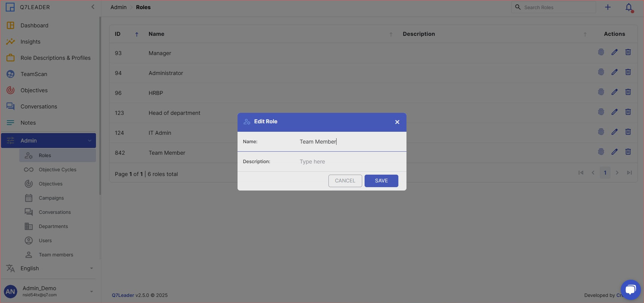This screenshot has height=303, width=644.
Task: Click the plus icon to add role
Action: coord(608,7)
